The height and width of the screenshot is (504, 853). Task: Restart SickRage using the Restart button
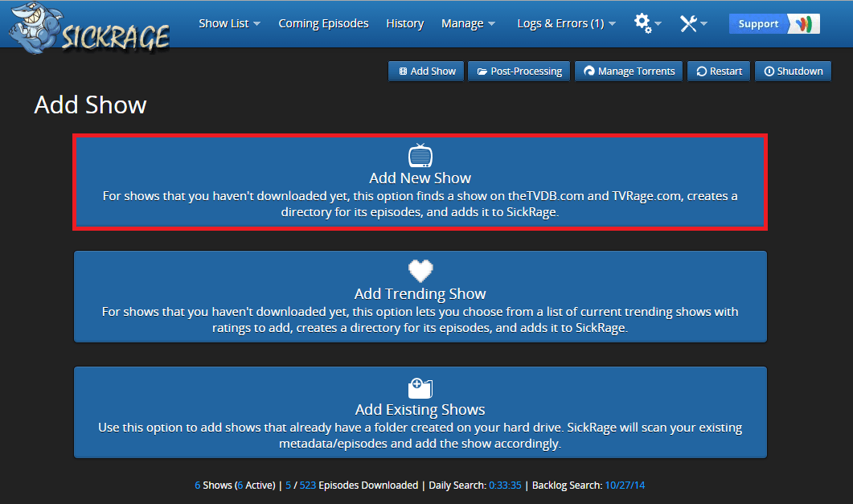719,72
